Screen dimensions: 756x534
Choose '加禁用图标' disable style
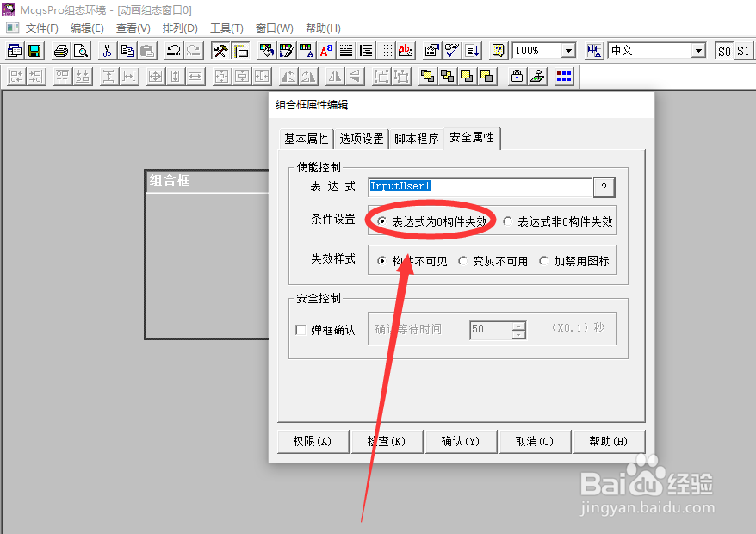[x=574, y=261]
